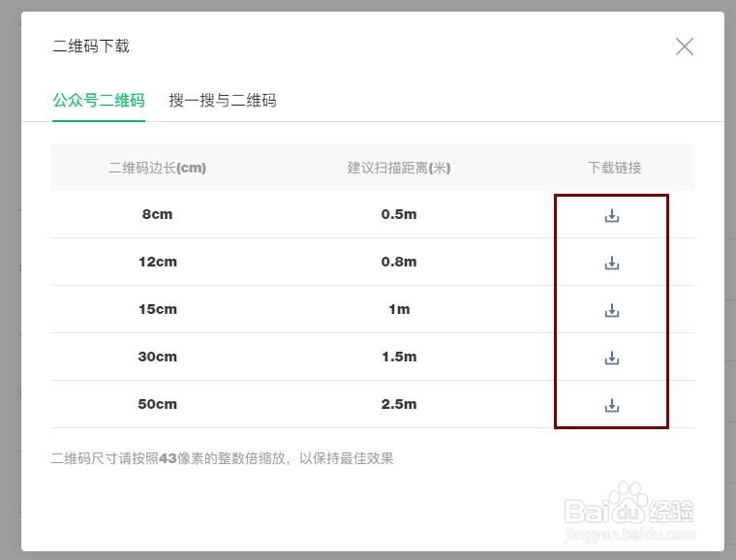Click the 43像素 scaling note text
736x560 pixels.
(x=222, y=458)
